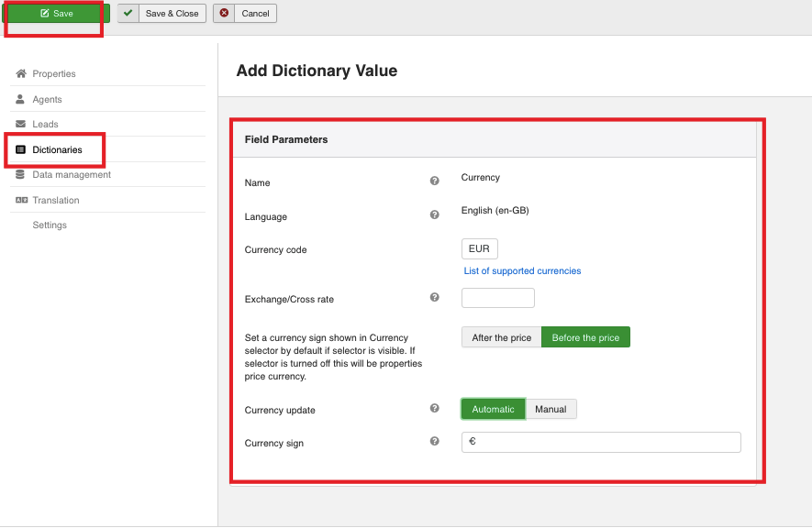Click the red X Cancel icon
812x528 pixels.
click(x=225, y=14)
